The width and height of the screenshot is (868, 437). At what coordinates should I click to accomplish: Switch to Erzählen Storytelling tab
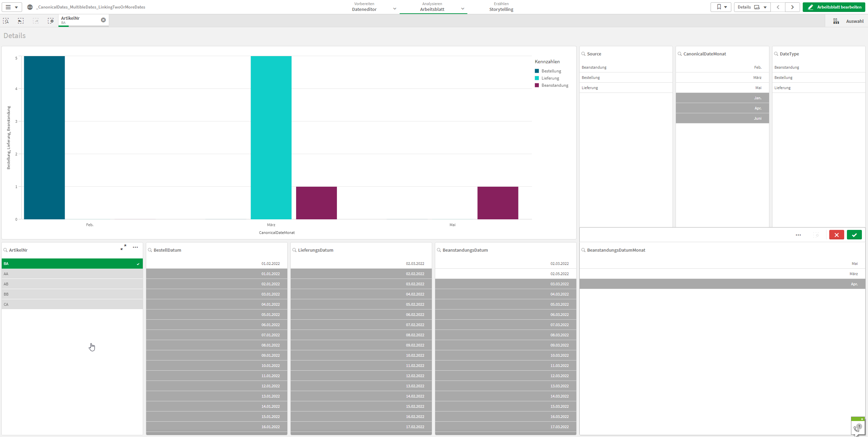[x=501, y=7]
